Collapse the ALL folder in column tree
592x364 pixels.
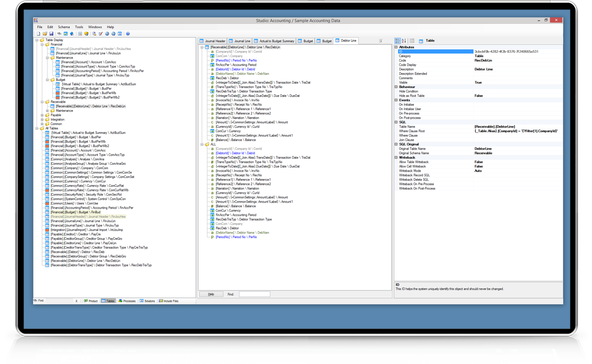[x=202, y=144]
